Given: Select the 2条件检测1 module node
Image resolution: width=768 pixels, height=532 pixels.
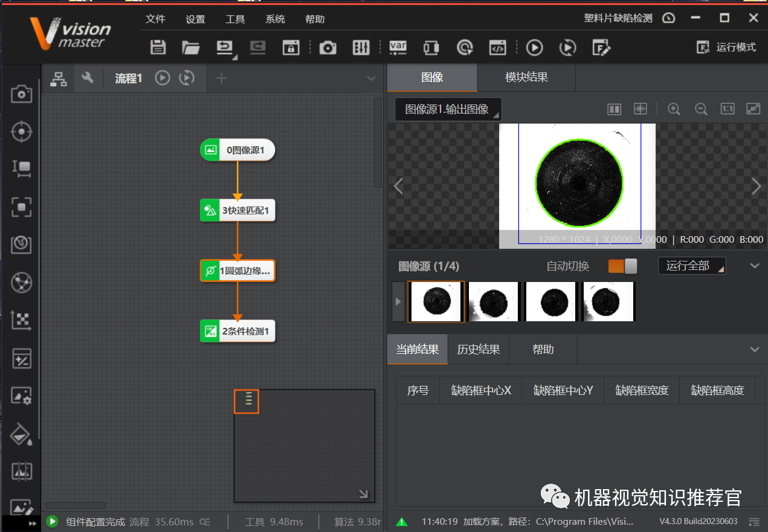Looking at the screenshot, I should click(237, 331).
